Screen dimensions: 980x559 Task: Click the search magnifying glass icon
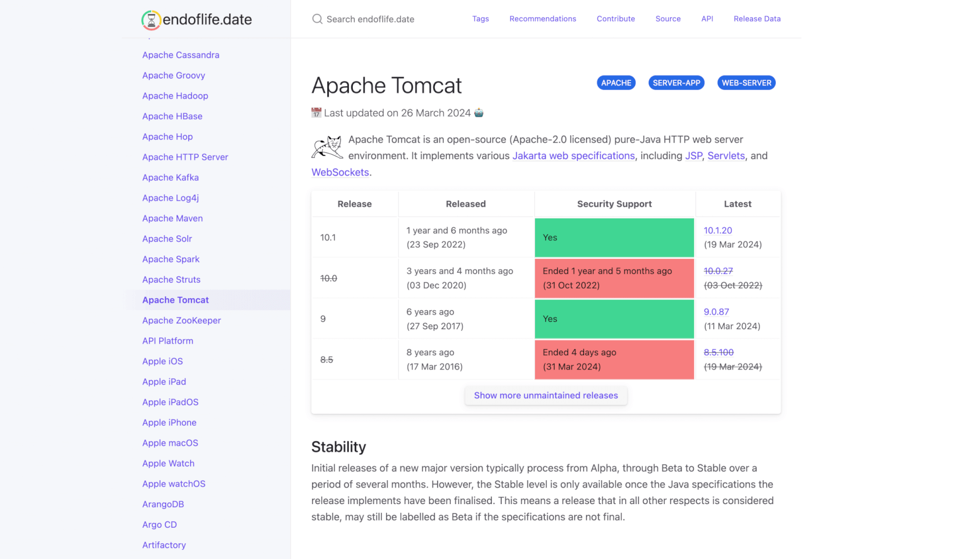(x=317, y=19)
